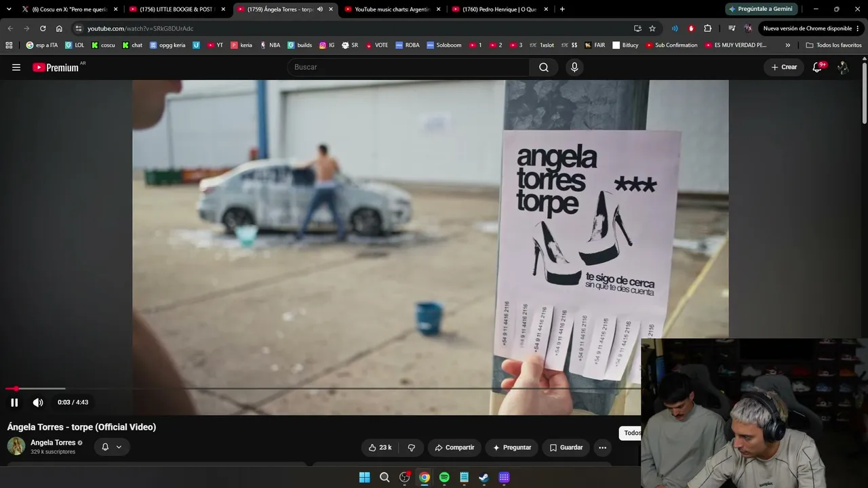Expand the subscription notification bell dropdown
Screen dimensions: 868x488
(x=112, y=447)
